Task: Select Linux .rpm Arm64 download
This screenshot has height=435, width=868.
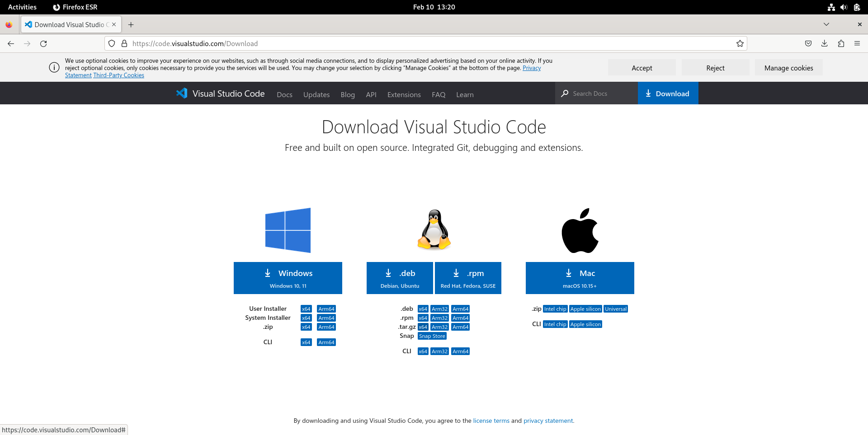Action: coord(461,318)
